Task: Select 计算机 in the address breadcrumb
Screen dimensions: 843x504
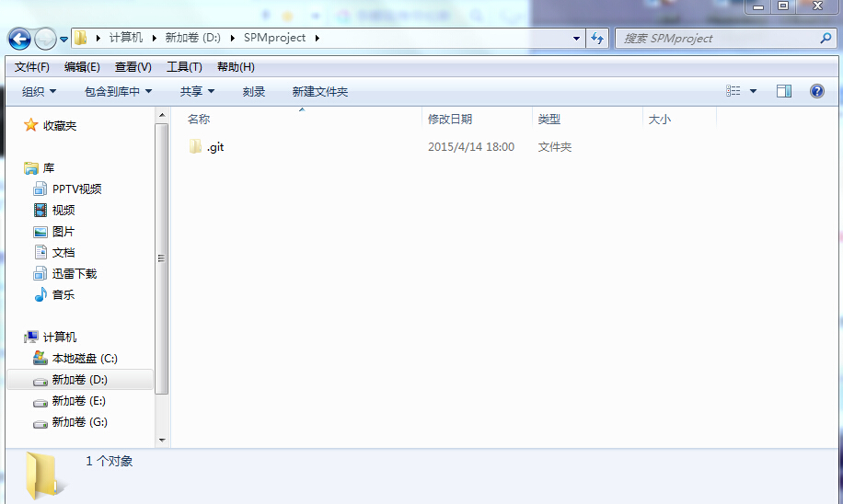Action: pyautogui.click(x=126, y=38)
